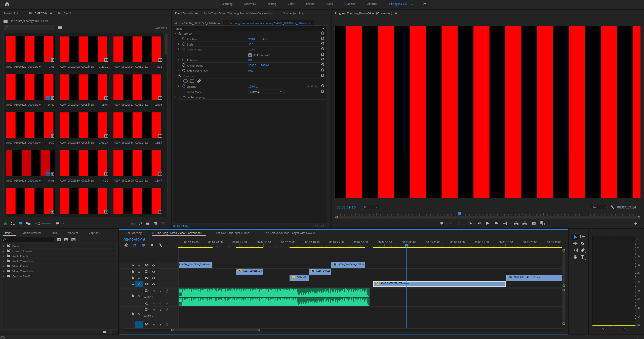Image resolution: width=644 pixels, height=339 pixels.
Task: Collapse the Motion effect section
Action: (x=176, y=34)
